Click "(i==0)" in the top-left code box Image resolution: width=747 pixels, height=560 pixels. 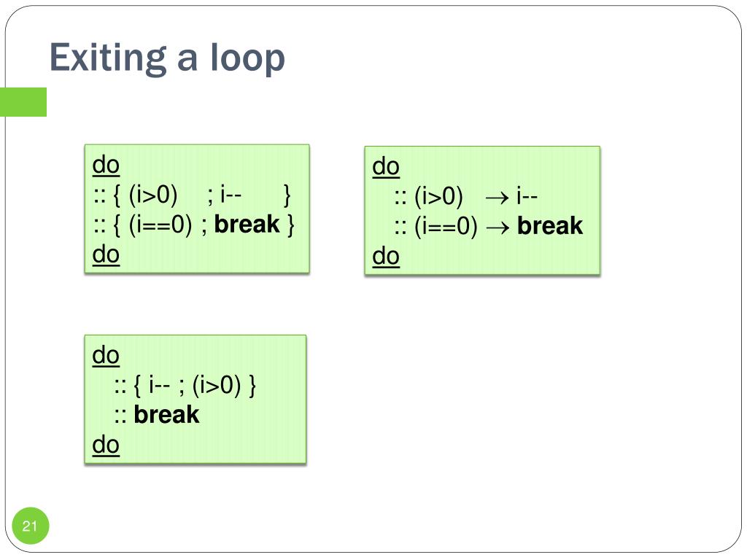(x=161, y=225)
